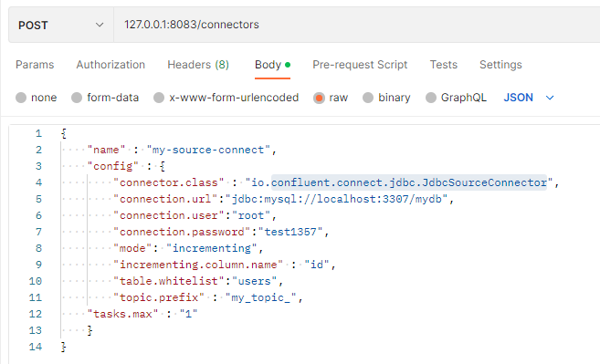
Task: Click the highlighted JdbcSourceConnector class value
Action: tap(409, 182)
